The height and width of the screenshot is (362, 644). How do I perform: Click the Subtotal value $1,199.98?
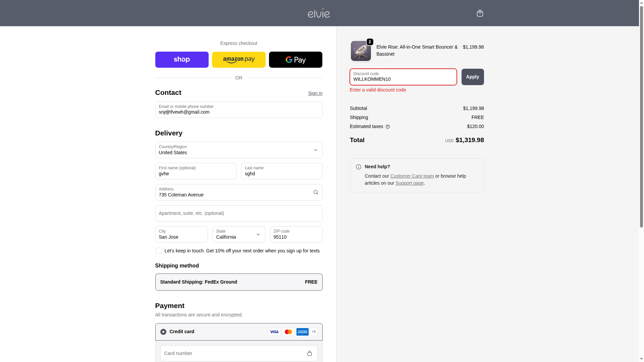coord(473,108)
